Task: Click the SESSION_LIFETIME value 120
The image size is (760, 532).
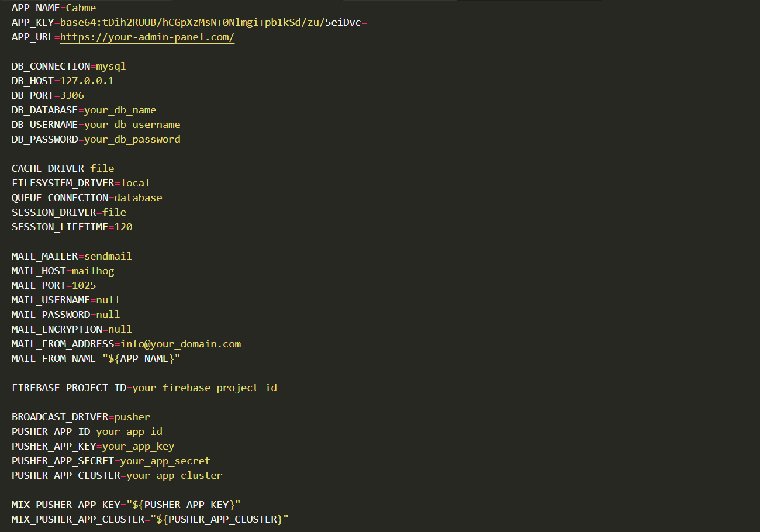Action: click(123, 227)
